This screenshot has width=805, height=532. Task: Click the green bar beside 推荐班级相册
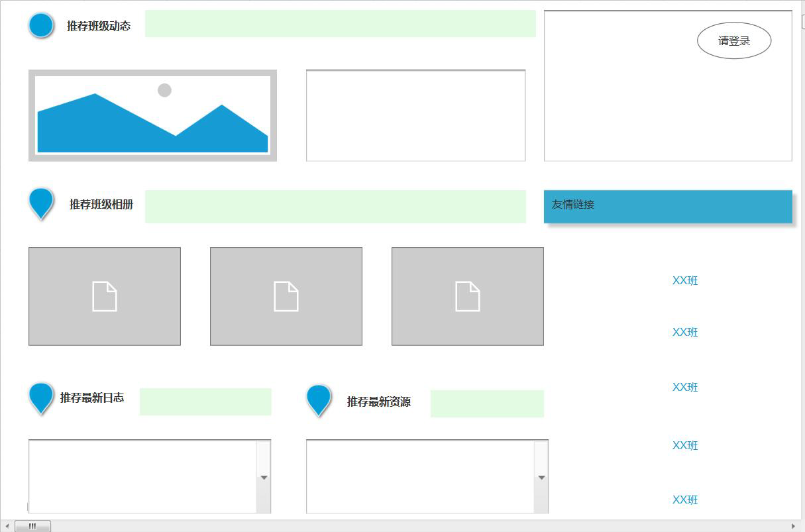click(335, 206)
